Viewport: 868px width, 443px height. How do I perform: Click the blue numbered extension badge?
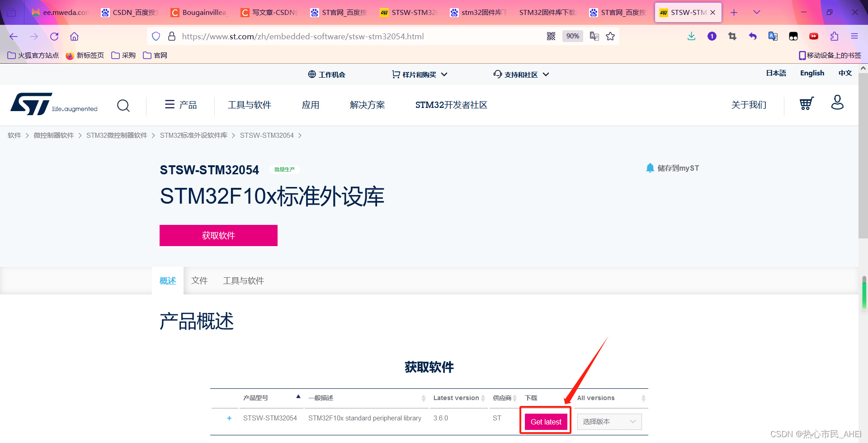click(x=712, y=37)
